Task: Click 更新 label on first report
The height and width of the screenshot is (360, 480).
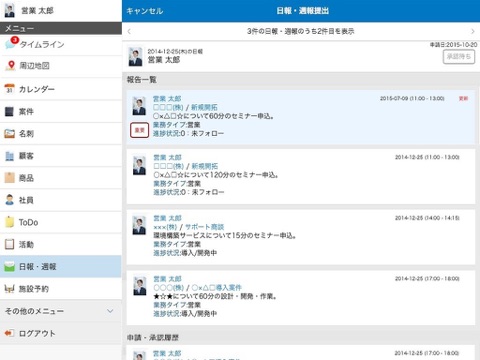Action: click(x=463, y=99)
